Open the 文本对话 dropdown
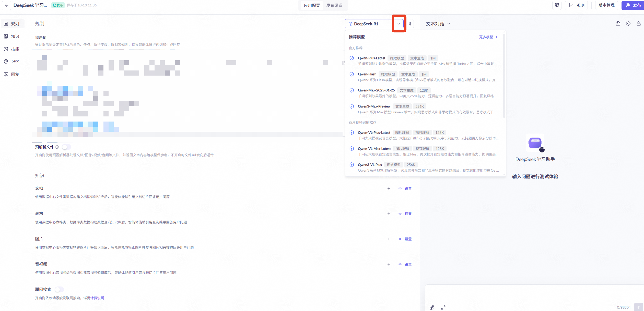 438,24
